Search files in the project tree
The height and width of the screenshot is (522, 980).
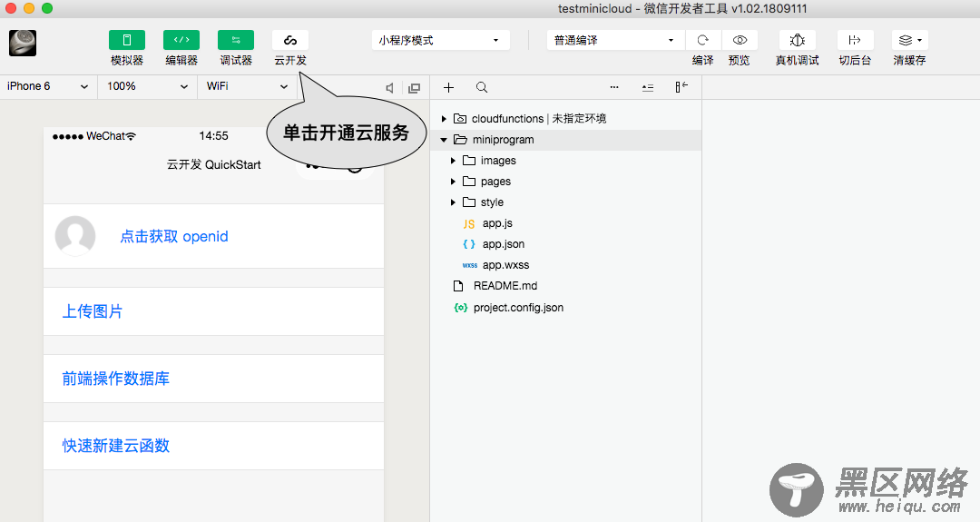click(x=482, y=87)
